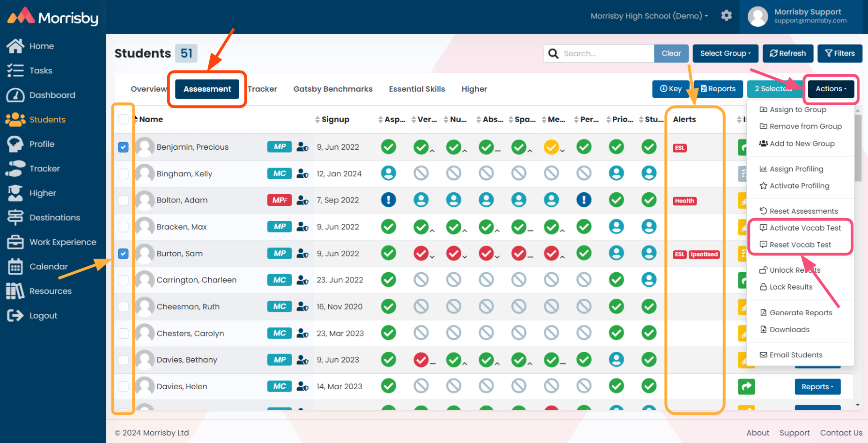Viewport: 868px width, 443px height.
Task: Click MPF badge for Bolton, Adam
Action: [280, 200]
